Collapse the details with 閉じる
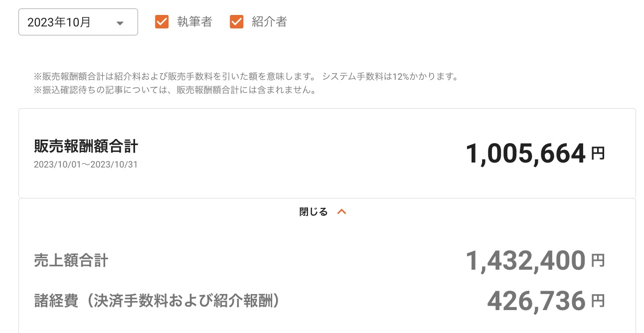644x333 pixels. 314,212
